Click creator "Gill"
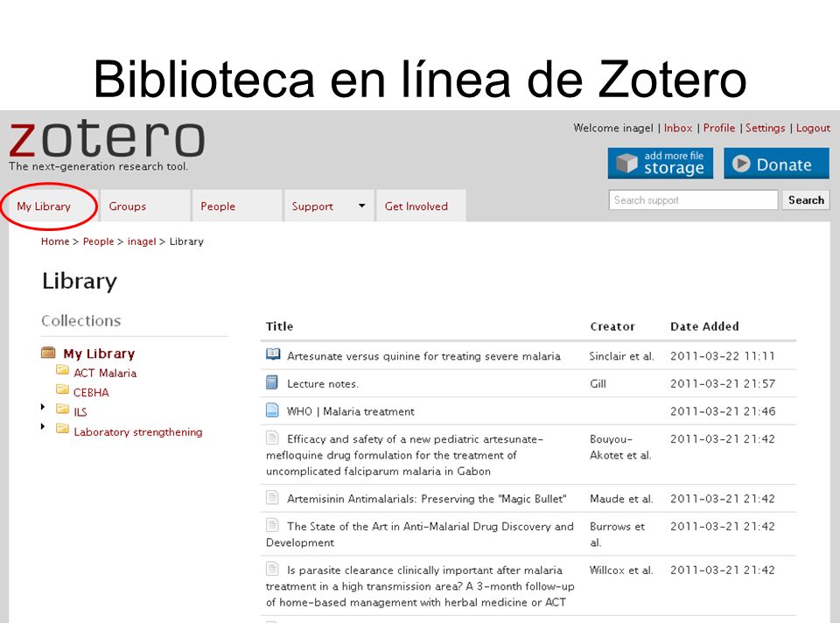This screenshot has height=630, width=840. pyautogui.click(x=598, y=384)
